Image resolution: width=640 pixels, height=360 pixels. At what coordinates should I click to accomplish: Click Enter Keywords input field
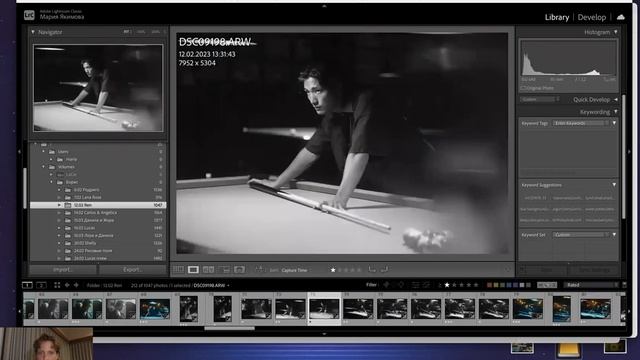pyautogui.click(x=581, y=123)
